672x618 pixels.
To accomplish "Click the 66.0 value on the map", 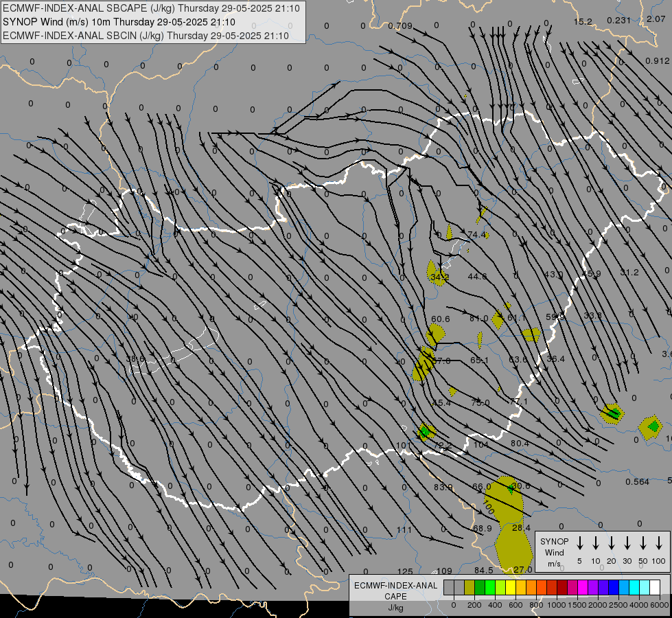I will pyautogui.click(x=482, y=487).
